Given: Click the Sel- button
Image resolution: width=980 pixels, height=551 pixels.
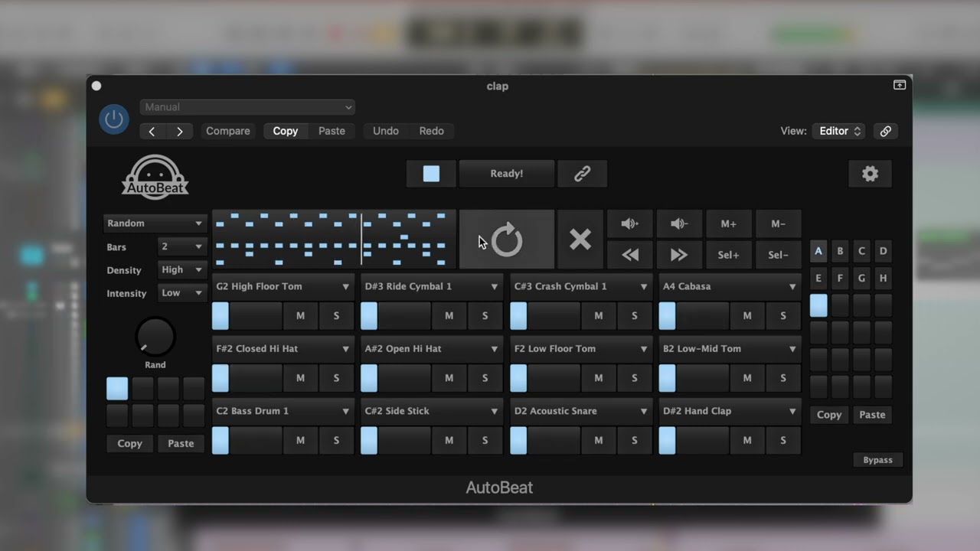Looking at the screenshot, I should click(x=779, y=255).
